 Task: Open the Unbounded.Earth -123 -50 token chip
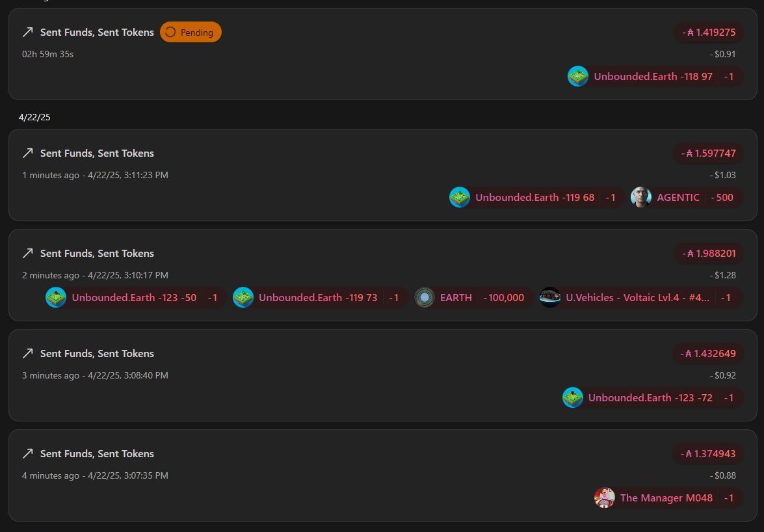136,297
